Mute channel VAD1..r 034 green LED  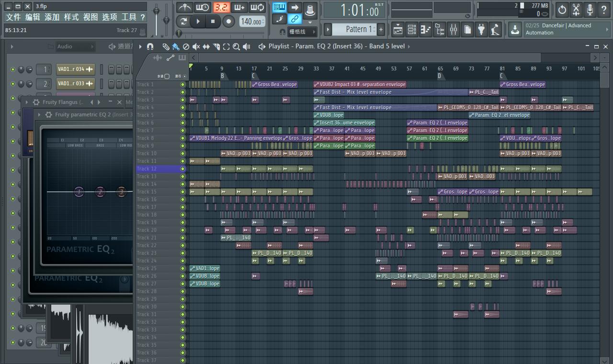click(x=13, y=69)
